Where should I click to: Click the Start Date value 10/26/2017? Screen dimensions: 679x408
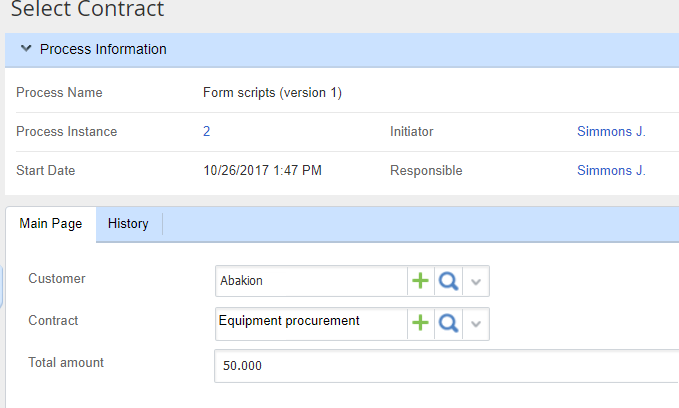coord(262,170)
